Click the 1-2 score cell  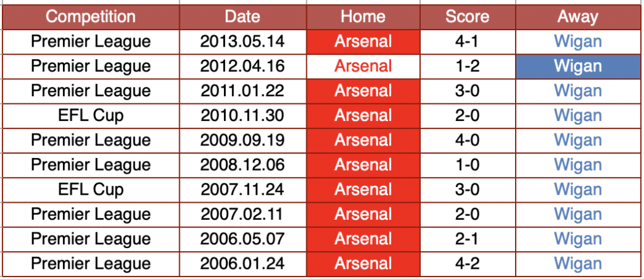click(x=467, y=66)
